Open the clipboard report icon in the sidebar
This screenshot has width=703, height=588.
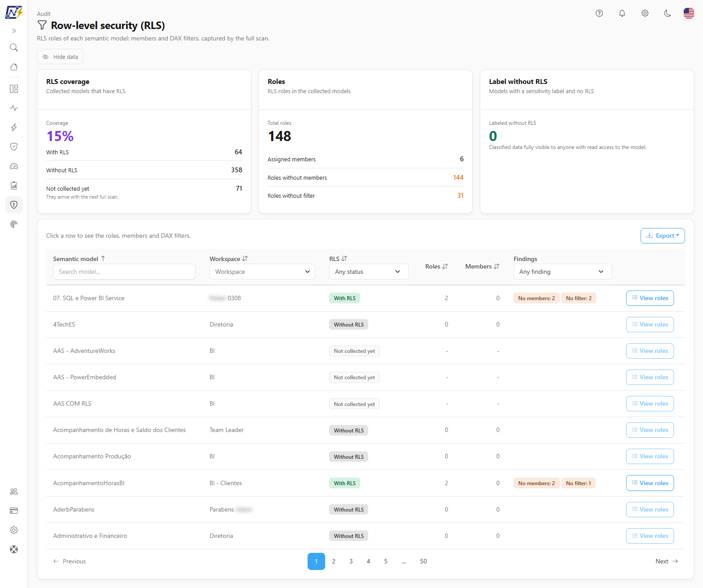14,185
